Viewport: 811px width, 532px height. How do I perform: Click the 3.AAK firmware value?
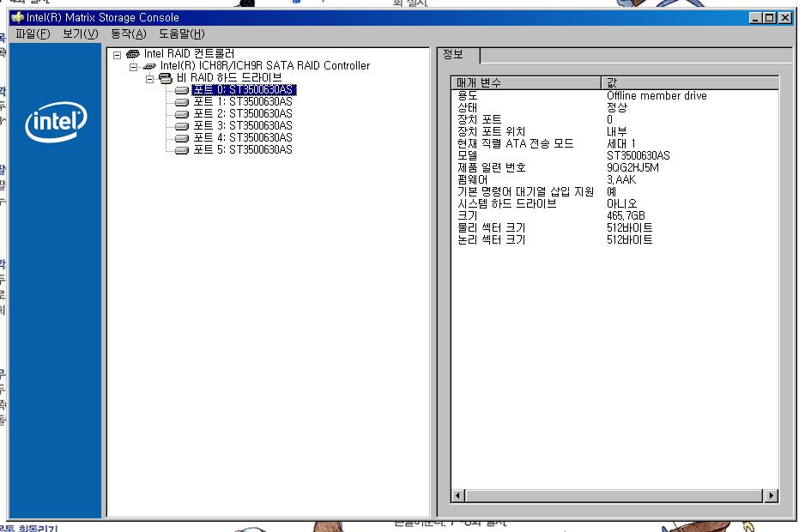621,179
